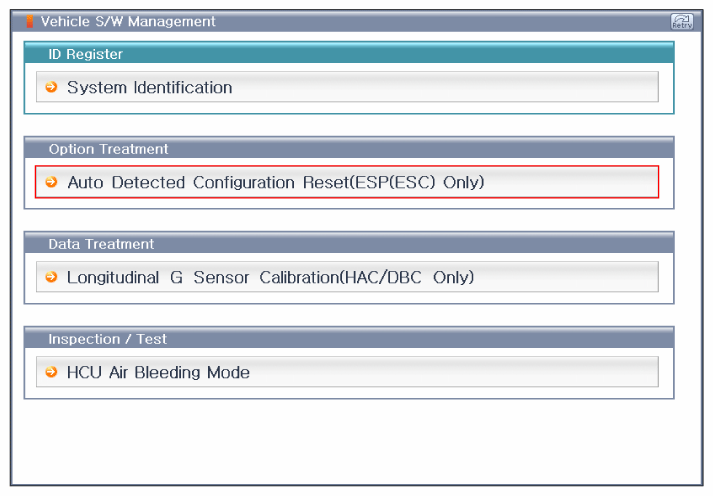Click the Retry icon in title bar
This screenshot has width=713, height=496.
(682, 21)
